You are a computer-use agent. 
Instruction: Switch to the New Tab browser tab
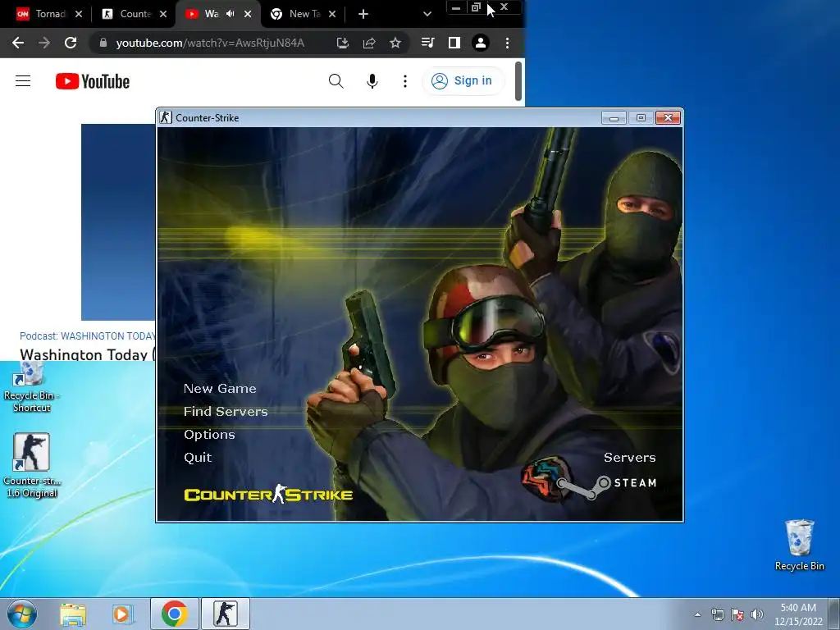[x=295, y=14]
